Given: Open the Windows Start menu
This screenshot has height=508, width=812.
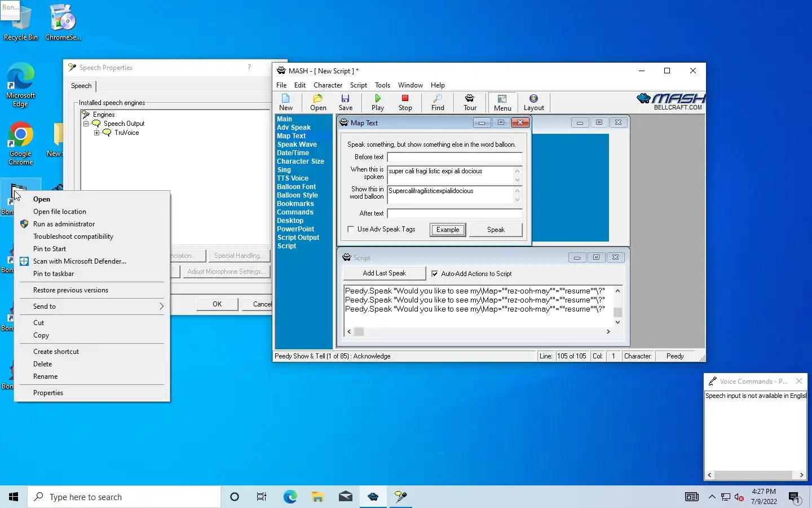Looking at the screenshot, I should 14,497.
